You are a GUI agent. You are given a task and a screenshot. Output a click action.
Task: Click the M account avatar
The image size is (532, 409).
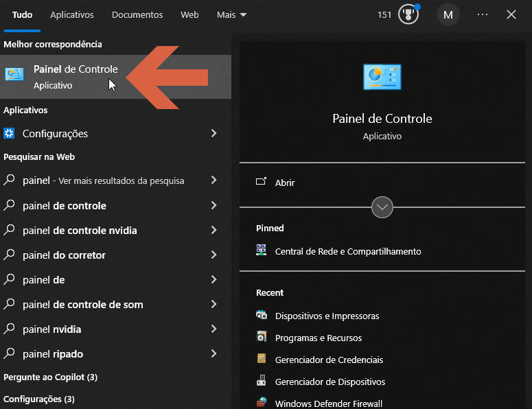click(448, 14)
